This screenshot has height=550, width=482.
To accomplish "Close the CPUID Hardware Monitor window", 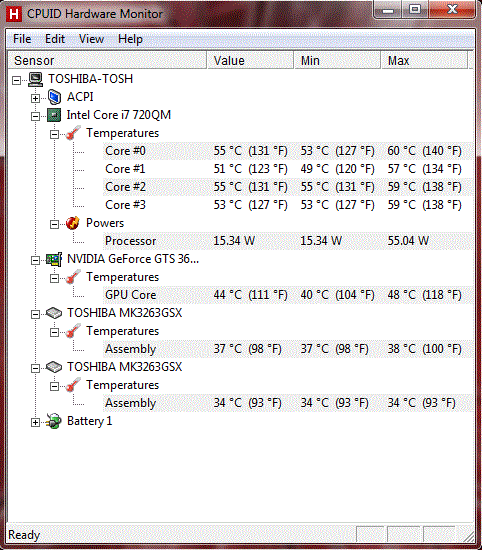I will pyautogui.click(x=452, y=9).
